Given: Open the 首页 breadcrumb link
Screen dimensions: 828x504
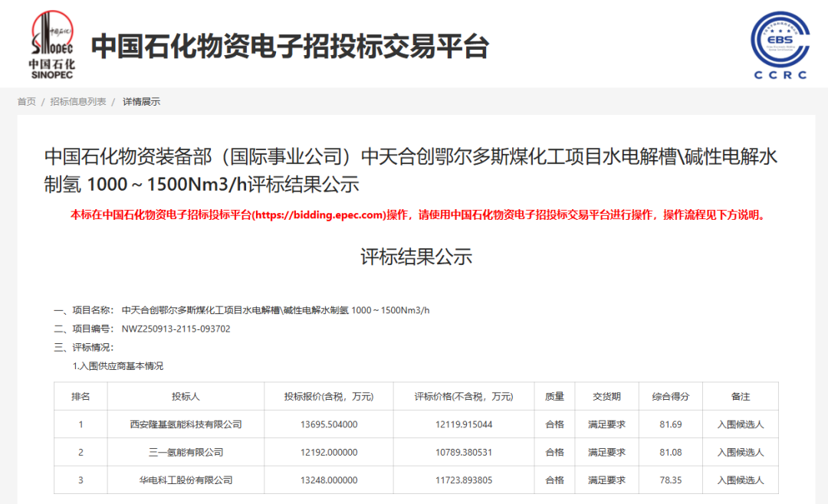Looking at the screenshot, I should click(25, 100).
